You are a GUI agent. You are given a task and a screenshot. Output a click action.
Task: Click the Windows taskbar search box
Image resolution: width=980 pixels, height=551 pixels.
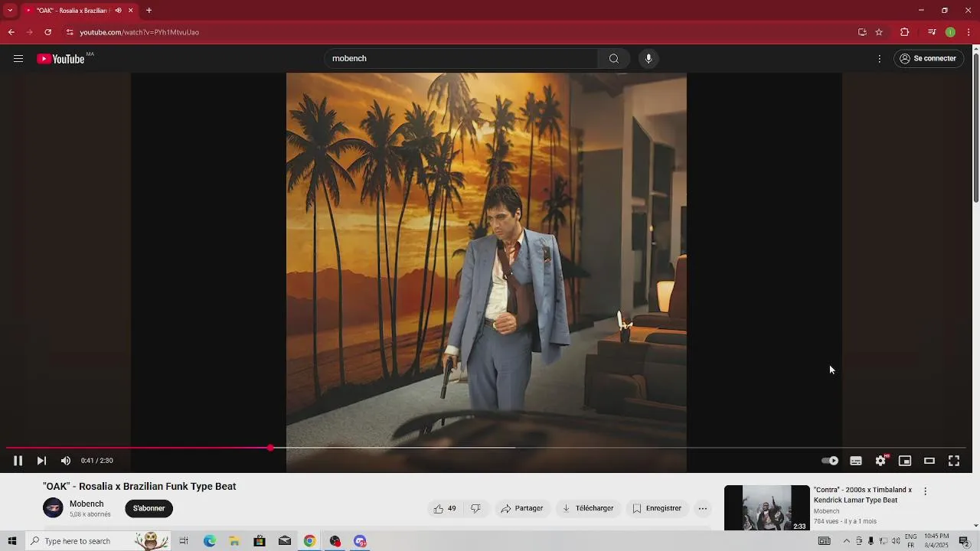tap(98, 541)
